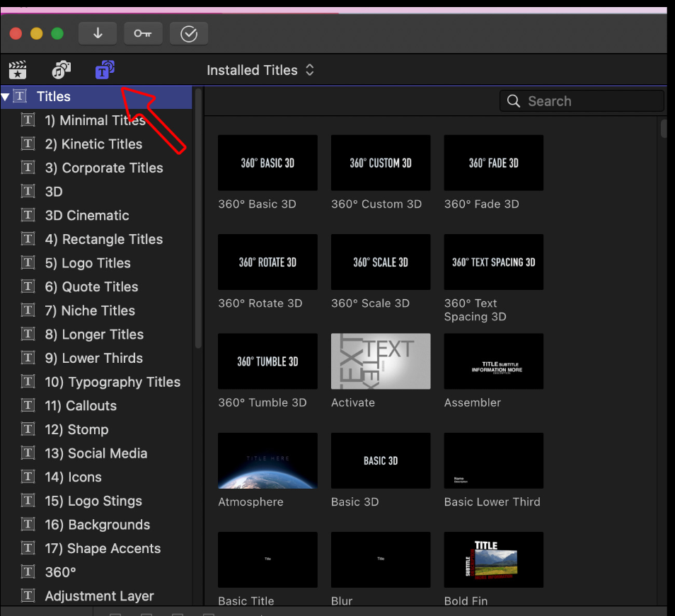The image size is (675, 616).
Task: Click the magnifying glass search icon
Action: click(513, 101)
